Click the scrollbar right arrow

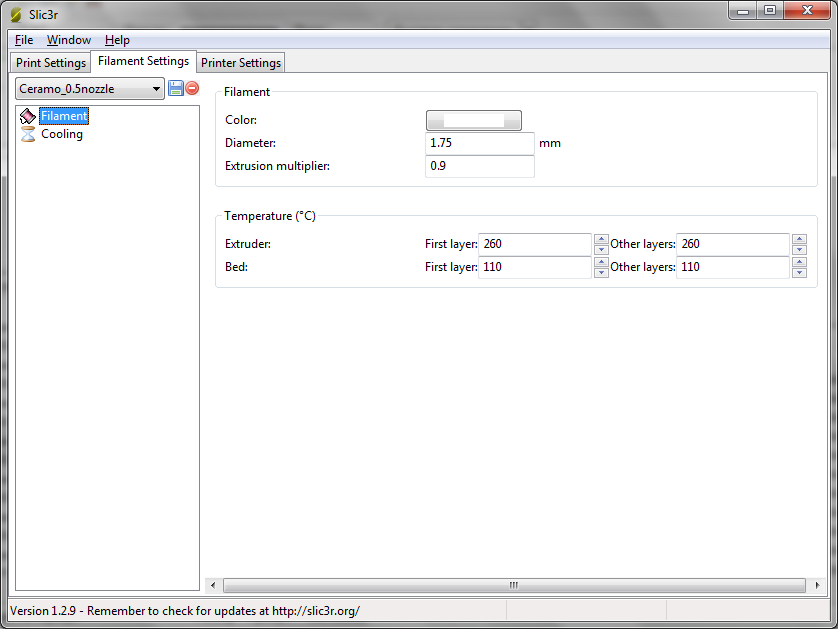pos(817,585)
